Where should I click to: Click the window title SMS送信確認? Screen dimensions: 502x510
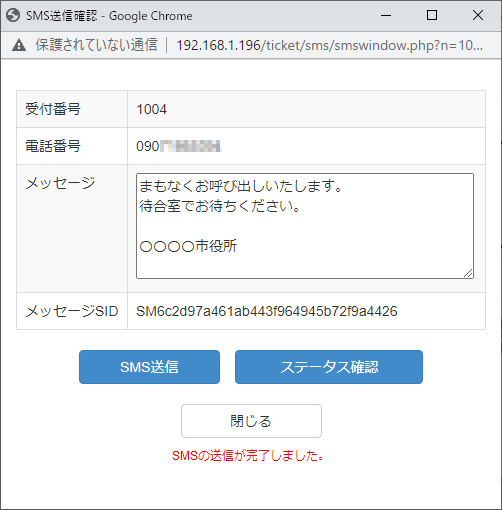coord(62,16)
